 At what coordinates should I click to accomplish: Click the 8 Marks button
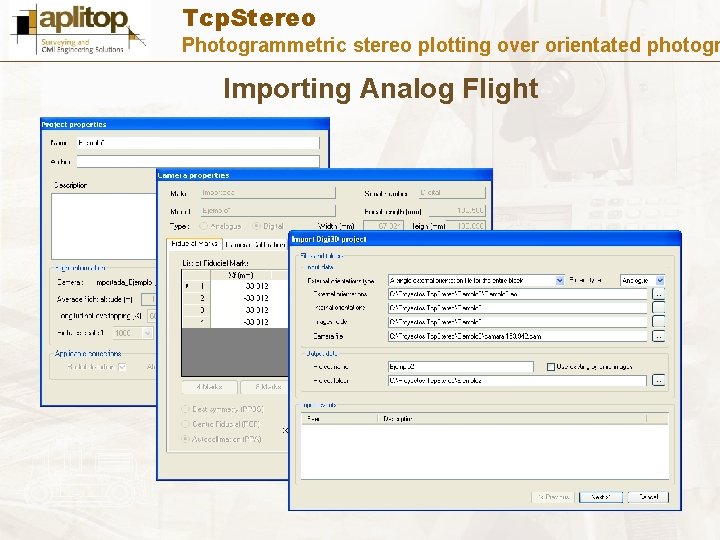coord(265,387)
